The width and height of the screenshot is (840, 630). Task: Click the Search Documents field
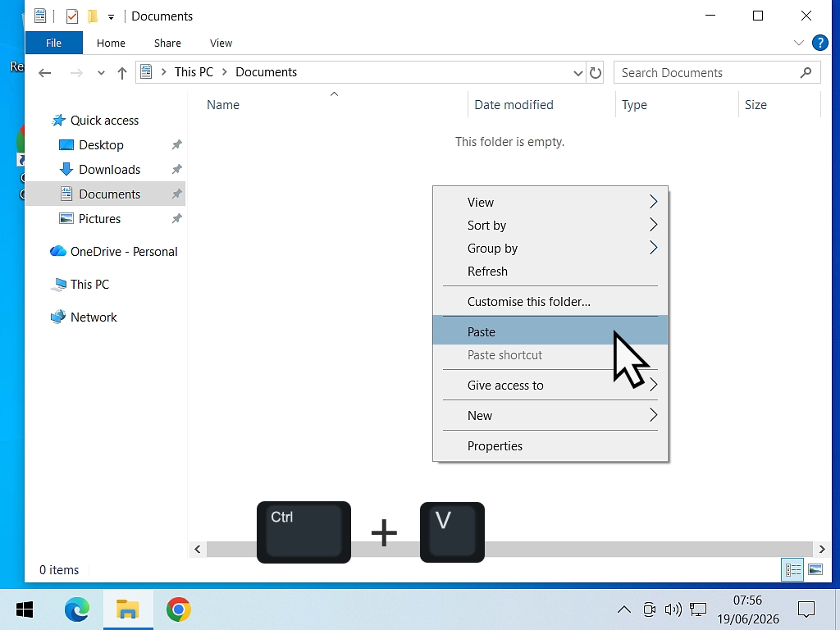coord(717,73)
